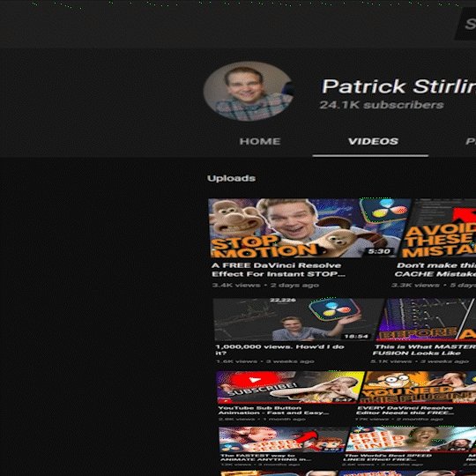Open the AVOID THESE MISTAKES thumbnail
Viewport: 476px width, 476px height.
tap(438, 228)
